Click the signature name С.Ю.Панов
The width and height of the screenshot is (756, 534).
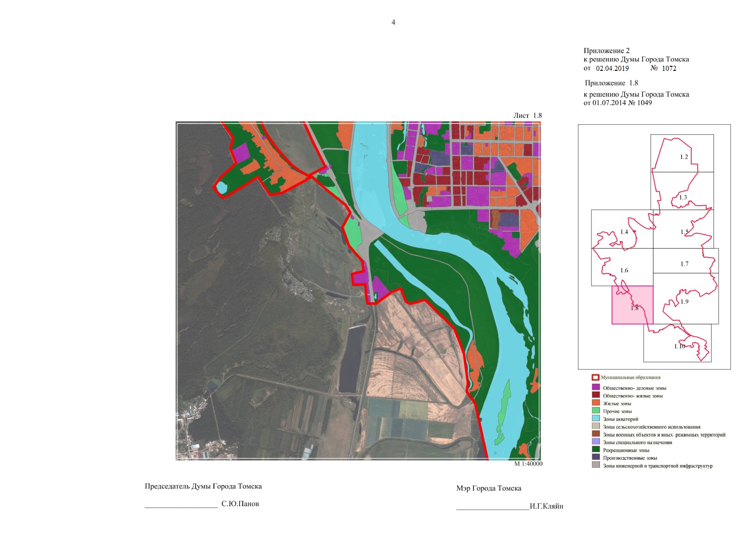(x=240, y=504)
